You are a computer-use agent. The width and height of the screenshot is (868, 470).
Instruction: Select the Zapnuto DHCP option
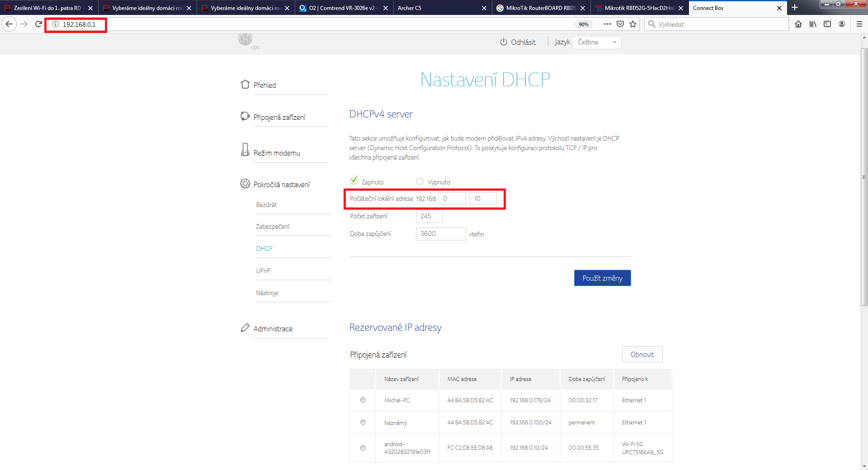(354, 181)
